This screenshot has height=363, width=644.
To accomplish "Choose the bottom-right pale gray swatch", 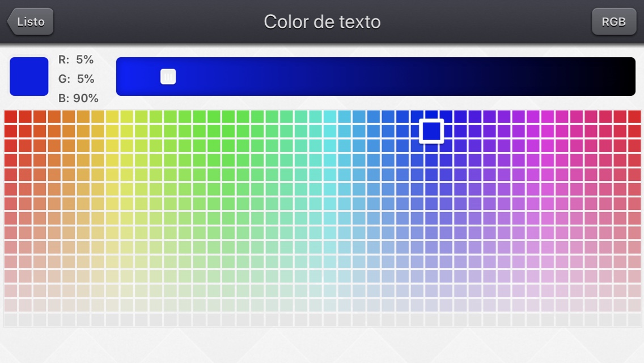I will pos(634,319).
